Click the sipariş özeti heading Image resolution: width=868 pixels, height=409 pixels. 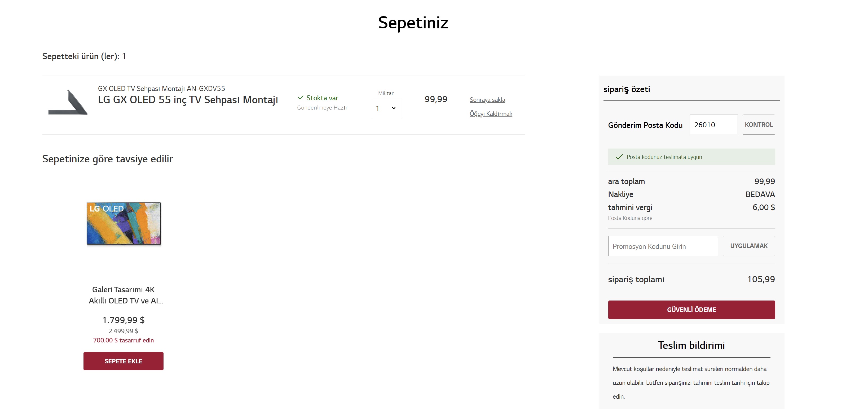pos(627,89)
